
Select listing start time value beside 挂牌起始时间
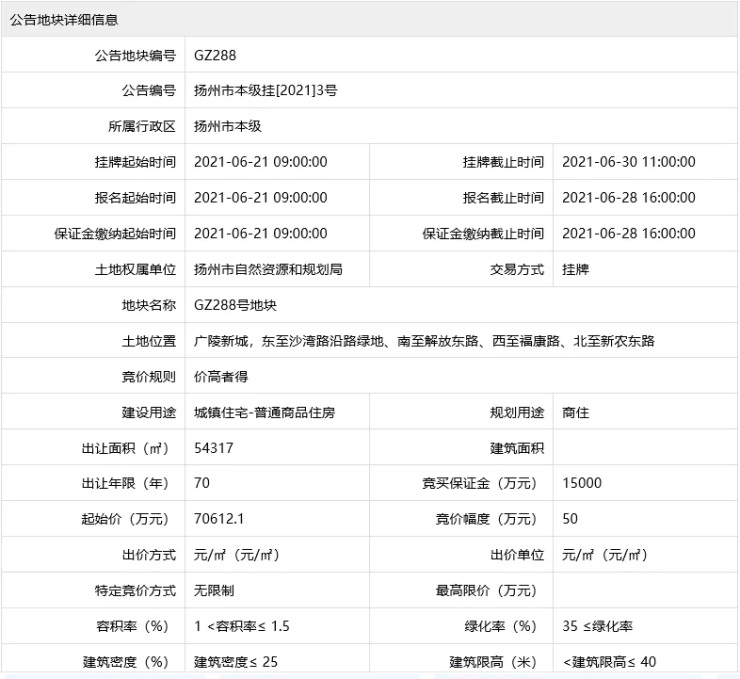261,162
